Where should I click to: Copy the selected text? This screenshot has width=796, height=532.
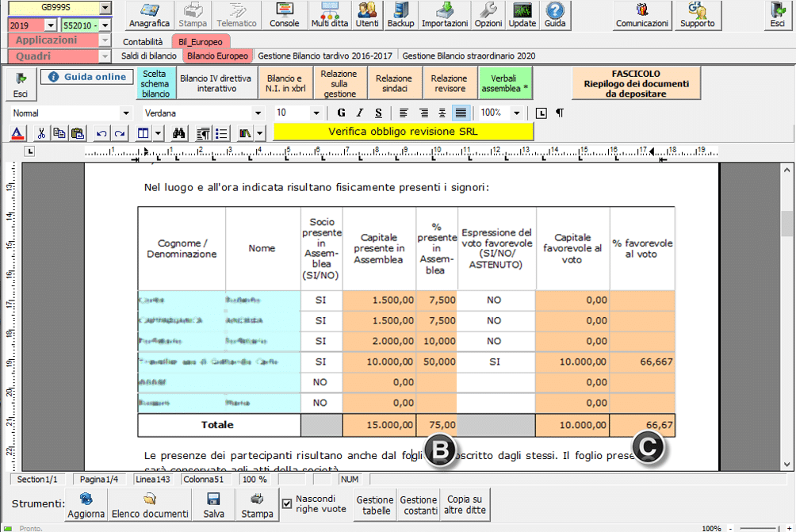(x=59, y=133)
